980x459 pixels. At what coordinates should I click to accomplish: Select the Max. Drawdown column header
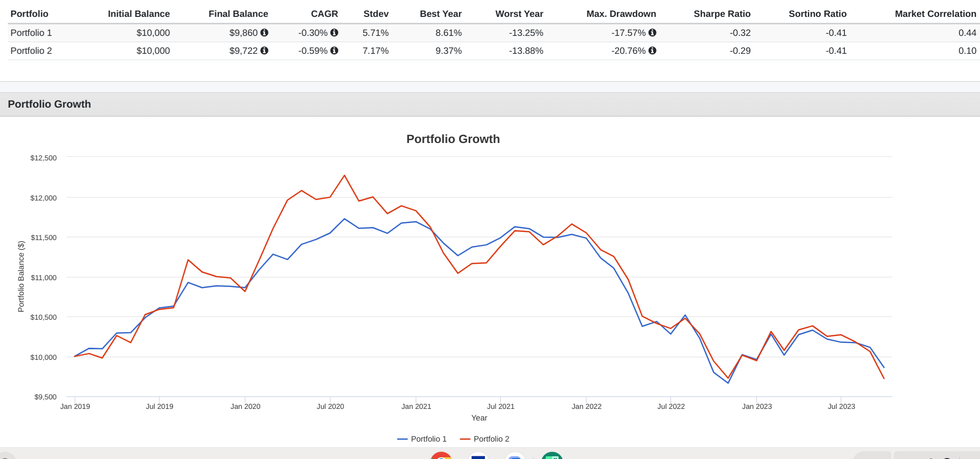point(621,14)
